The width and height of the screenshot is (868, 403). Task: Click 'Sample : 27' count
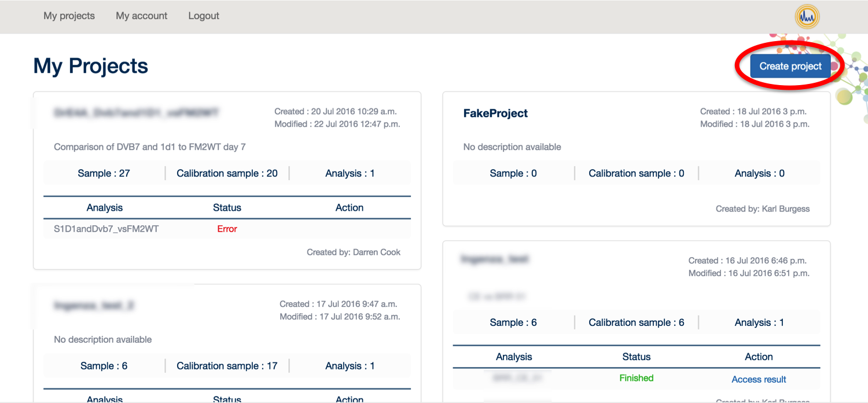[104, 173]
